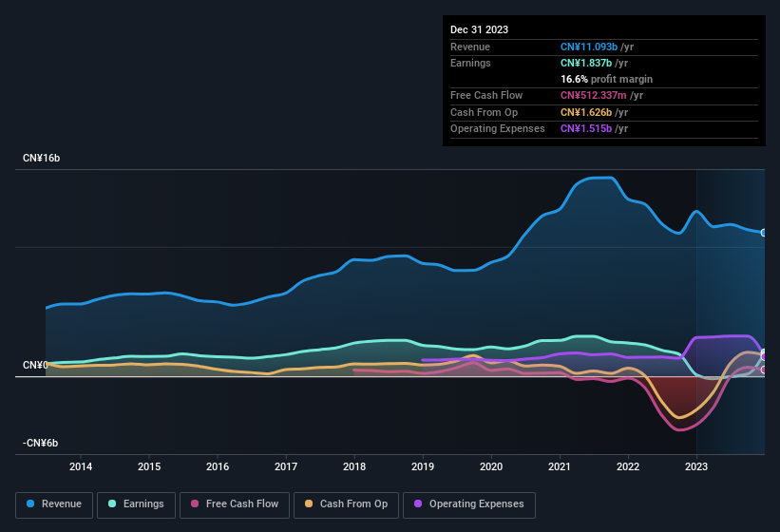This screenshot has width=780, height=532.
Task: Toggle the Cash From Op legend item
Action: (x=348, y=503)
